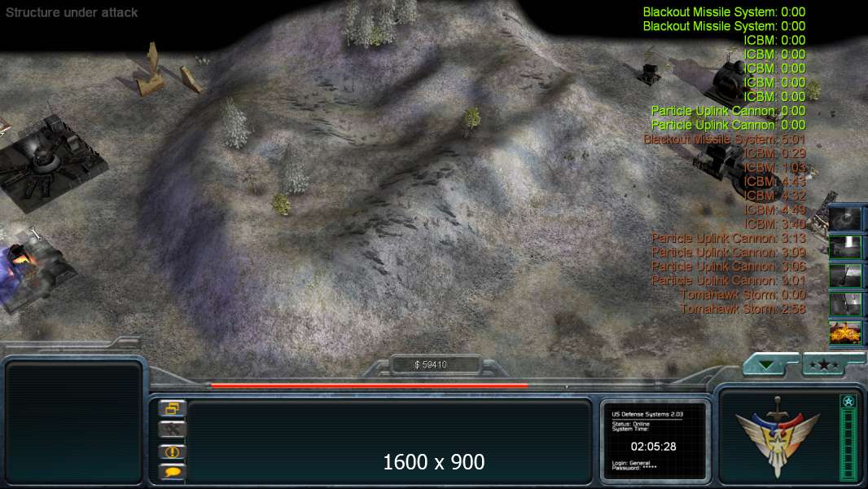Click the ICBM: 0:29 timer
Viewport: 868px width, 489px height.
(x=774, y=153)
